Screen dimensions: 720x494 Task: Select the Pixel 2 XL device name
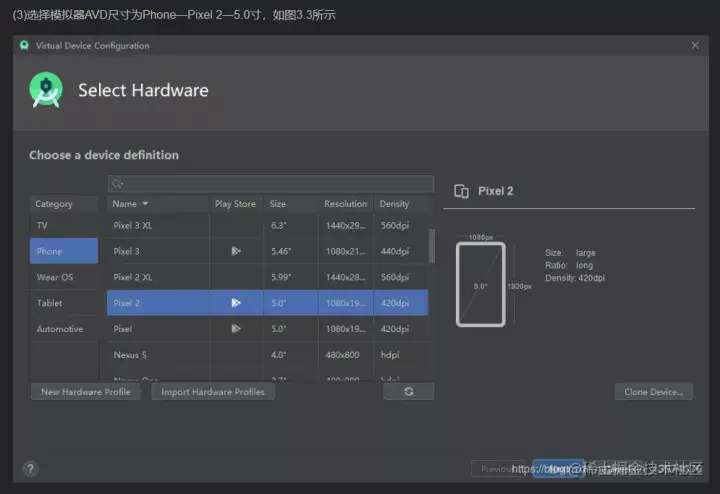pyautogui.click(x=133, y=277)
